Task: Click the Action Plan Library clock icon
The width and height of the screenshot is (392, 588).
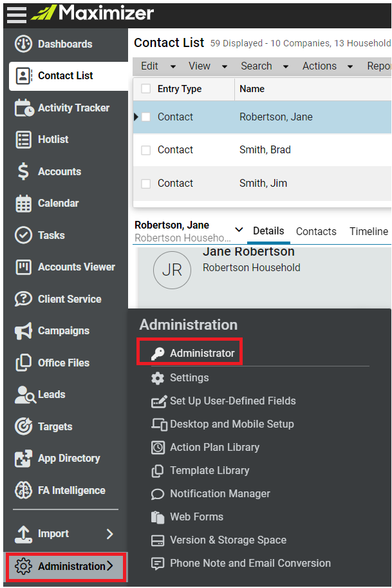Action: 158,448
